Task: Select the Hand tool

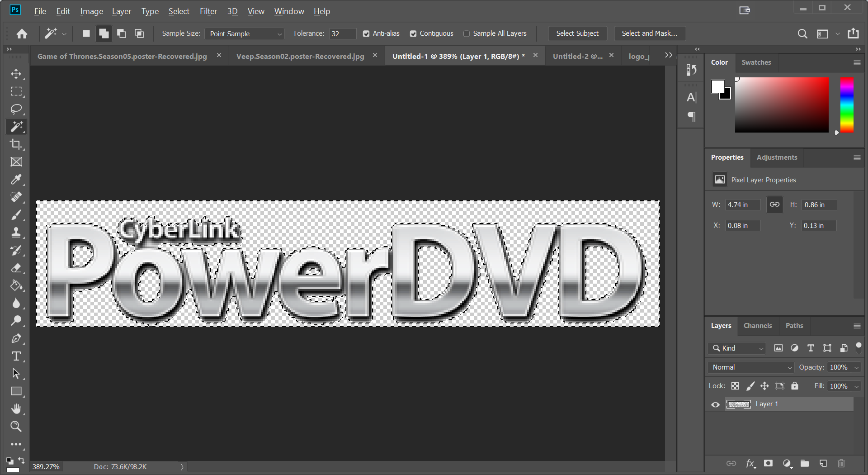Action: [x=16, y=409]
